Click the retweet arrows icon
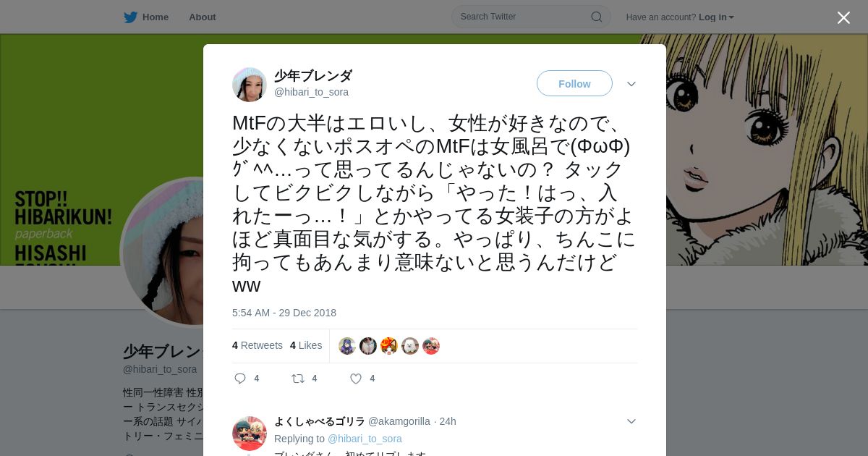The image size is (868, 456). [x=297, y=378]
